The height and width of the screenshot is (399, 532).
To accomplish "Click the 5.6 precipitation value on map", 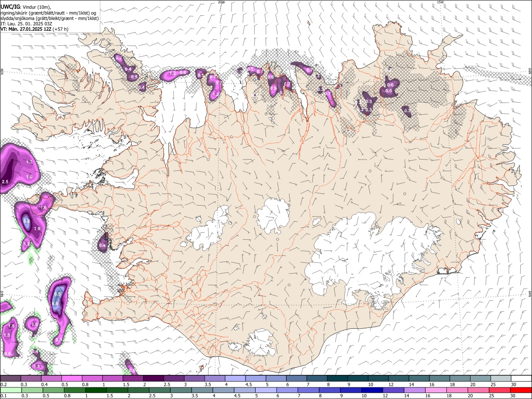I will point(27,222).
